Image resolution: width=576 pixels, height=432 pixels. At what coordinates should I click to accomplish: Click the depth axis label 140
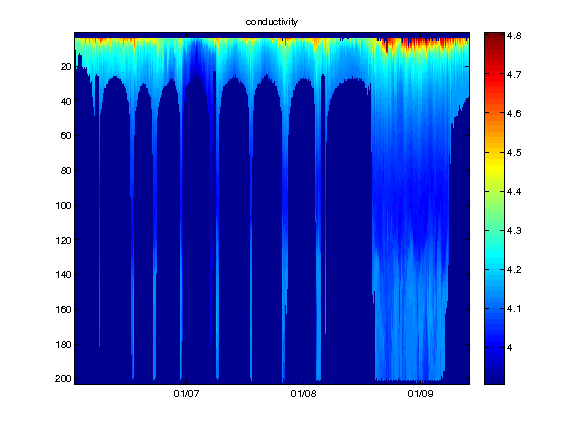point(63,274)
